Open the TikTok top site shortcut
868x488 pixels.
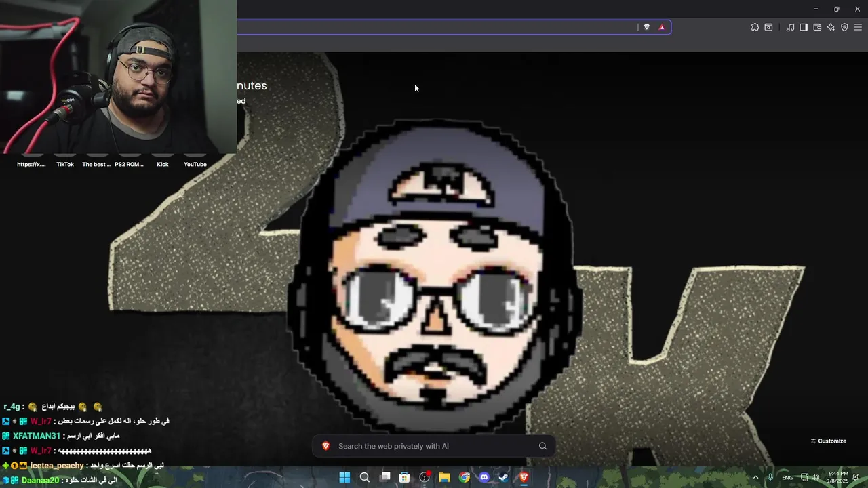pyautogui.click(x=65, y=164)
